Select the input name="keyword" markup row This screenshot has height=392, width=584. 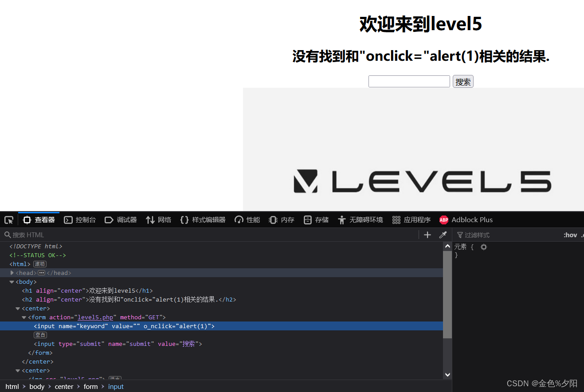(x=221, y=326)
